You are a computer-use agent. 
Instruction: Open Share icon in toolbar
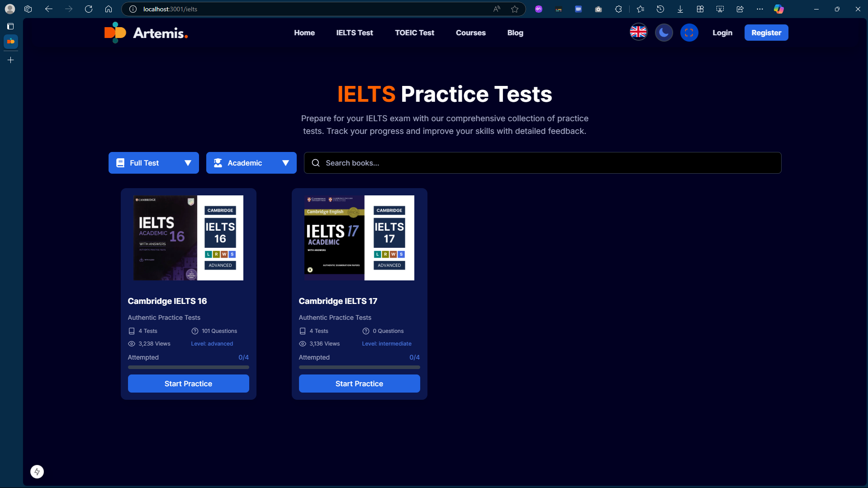point(740,9)
